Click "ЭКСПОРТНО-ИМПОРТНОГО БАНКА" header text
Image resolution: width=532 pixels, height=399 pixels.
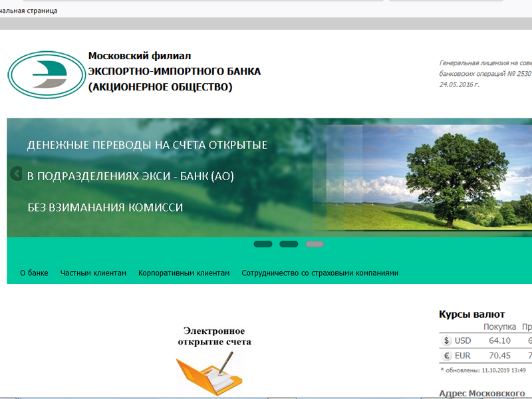(x=174, y=71)
